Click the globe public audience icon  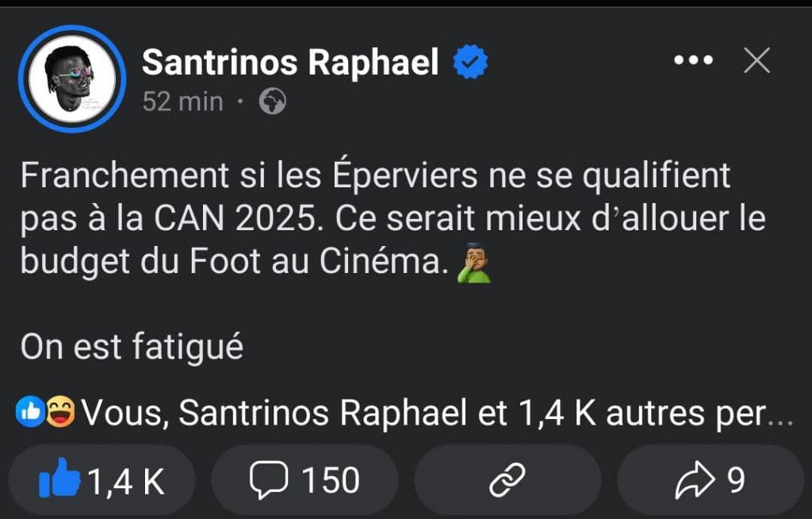point(273,102)
